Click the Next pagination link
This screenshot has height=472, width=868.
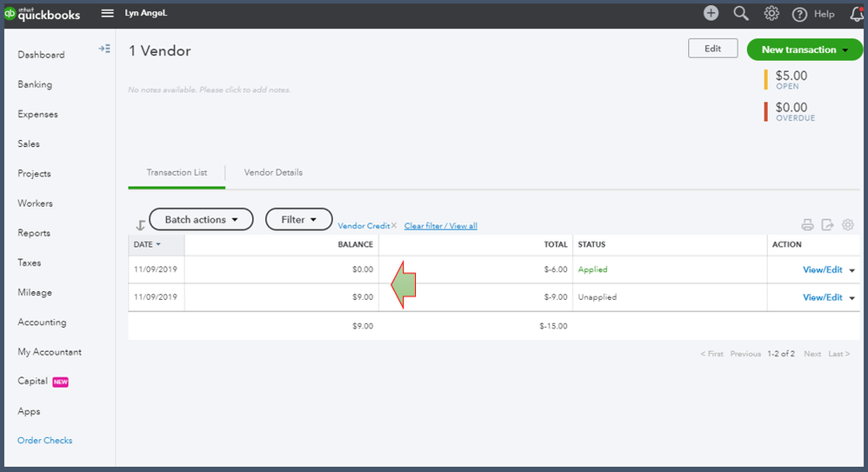pos(812,354)
